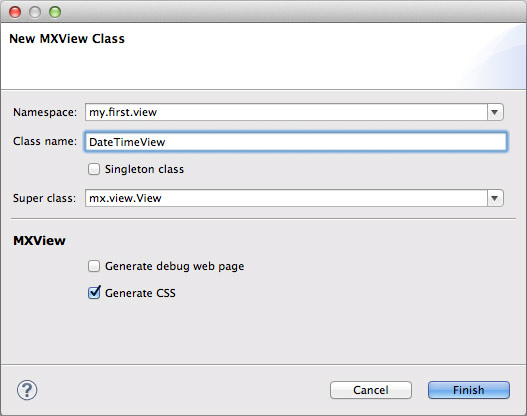Check Generate debug web page option
The image size is (527, 416).
click(x=94, y=266)
